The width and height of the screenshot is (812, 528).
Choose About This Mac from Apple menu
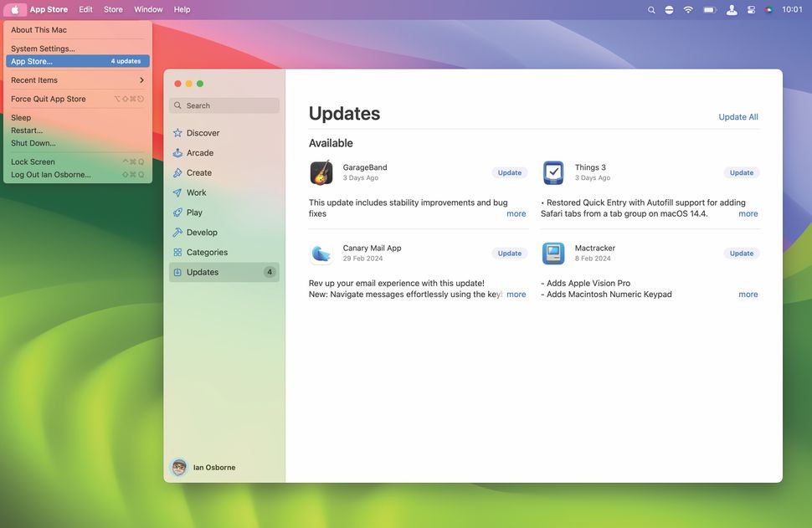coord(78,30)
